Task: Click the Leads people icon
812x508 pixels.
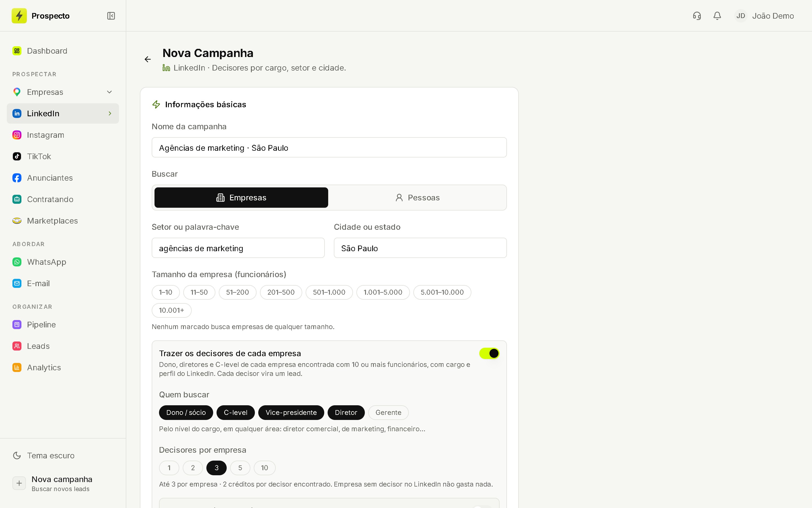Action: click(x=17, y=346)
